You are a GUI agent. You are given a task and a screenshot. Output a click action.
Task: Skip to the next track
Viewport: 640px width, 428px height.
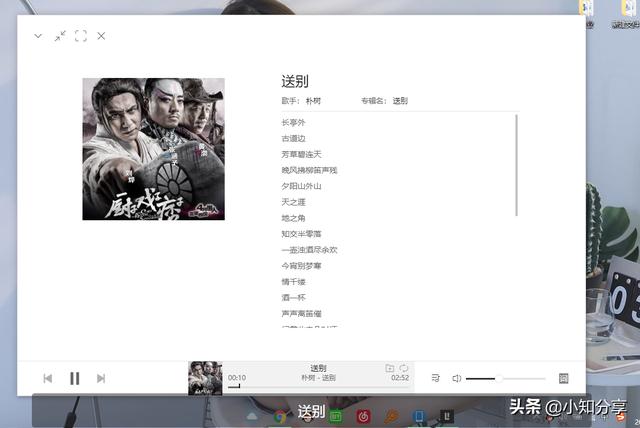click(101, 379)
